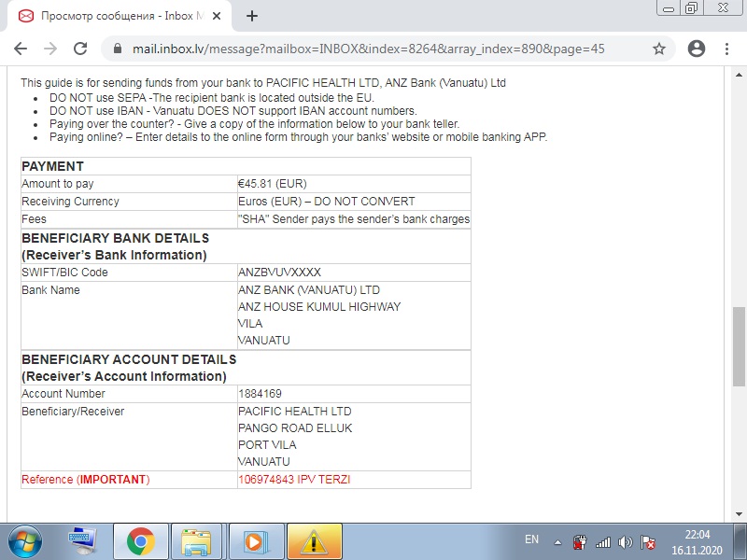Click the browser back arrow
747x560 pixels.
click(21, 49)
